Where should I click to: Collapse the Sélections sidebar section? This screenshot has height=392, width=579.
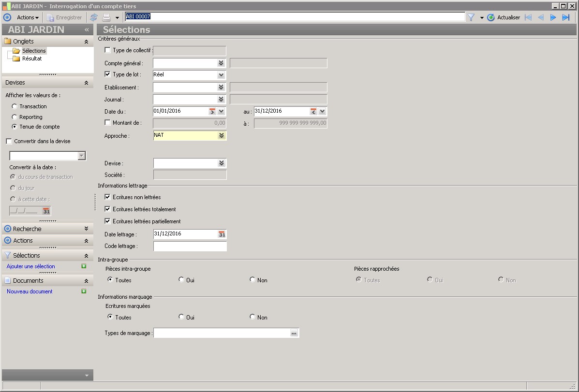[86, 256]
